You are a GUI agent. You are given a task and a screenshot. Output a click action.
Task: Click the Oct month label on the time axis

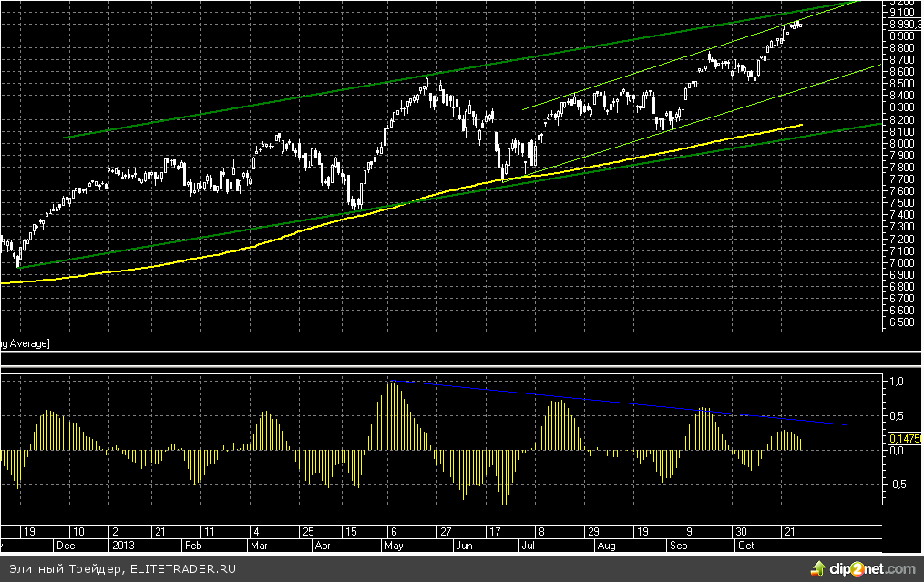point(747,546)
